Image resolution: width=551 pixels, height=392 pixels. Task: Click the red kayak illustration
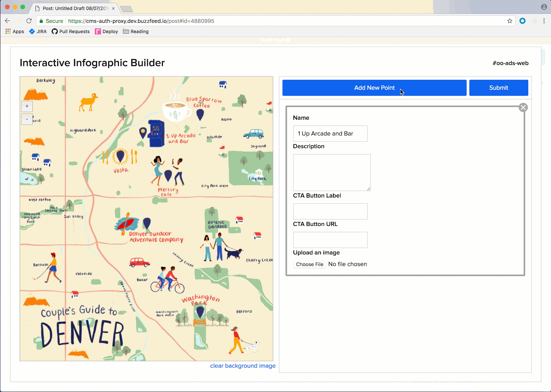[126, 224]
